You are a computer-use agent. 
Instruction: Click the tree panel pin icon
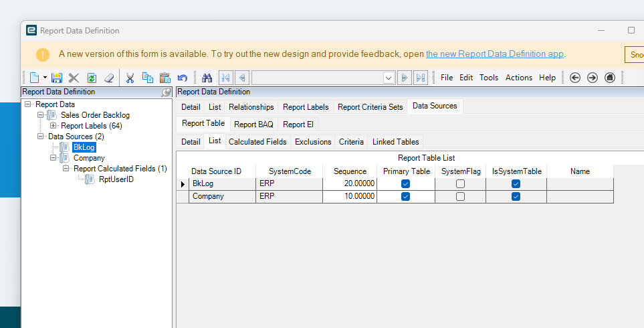point(167,92)
